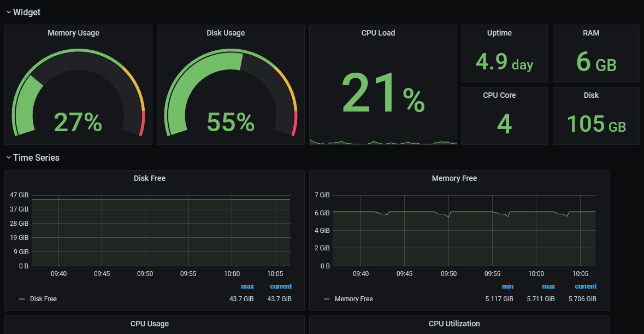Open Disk Free legend line color picker
This screenshot has height=334, width=644.
tap(22, 299)
